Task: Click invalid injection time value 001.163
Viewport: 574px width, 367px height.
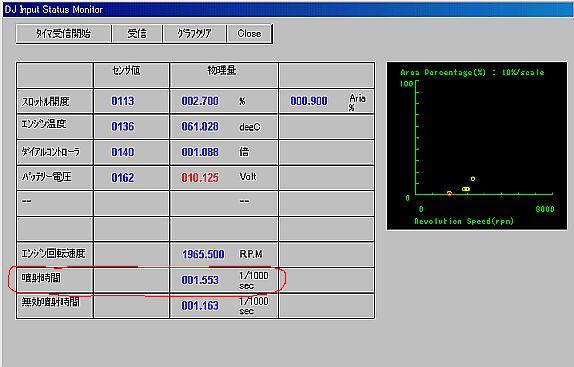Action: click(200, 306)
